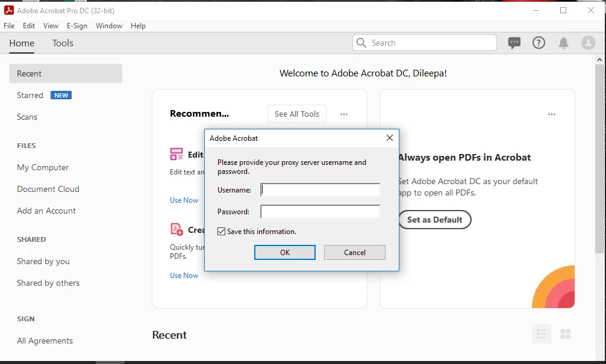Close the proxy credentials dialog
606x364 pixels.
[x=390, y=138]
